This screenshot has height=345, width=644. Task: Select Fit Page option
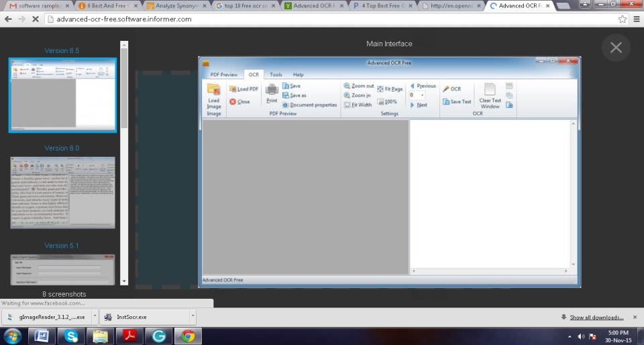point(390,89)
